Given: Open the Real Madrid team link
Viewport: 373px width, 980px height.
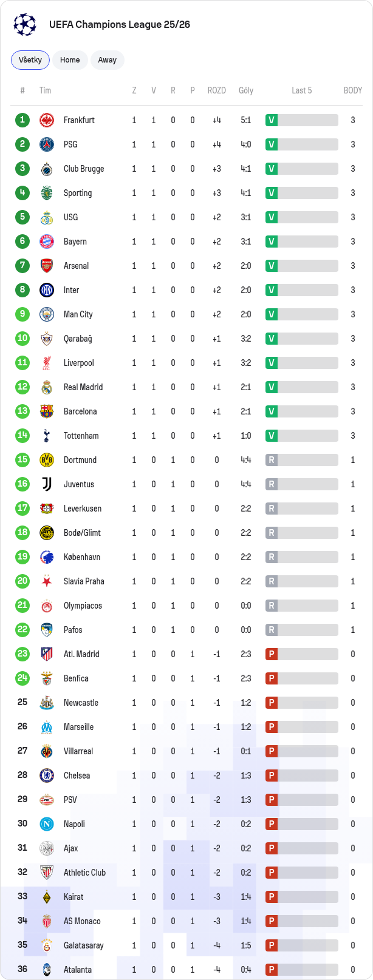Looking at the screenshot, I should 83,387.
